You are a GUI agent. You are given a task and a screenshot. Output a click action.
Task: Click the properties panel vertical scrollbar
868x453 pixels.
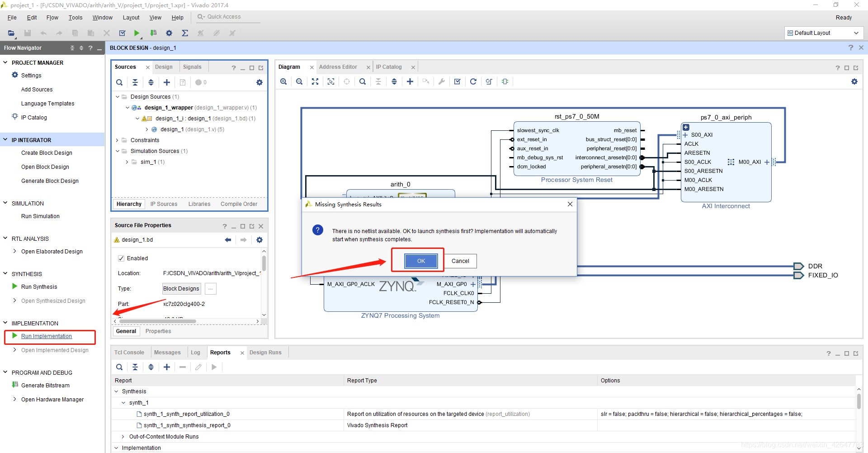click(264, 263)
